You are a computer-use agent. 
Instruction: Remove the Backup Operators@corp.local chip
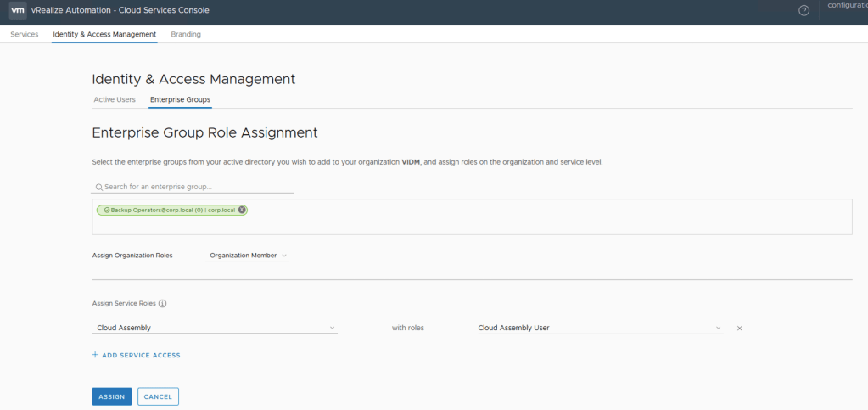pyautogui.click(x=242, y=210)
